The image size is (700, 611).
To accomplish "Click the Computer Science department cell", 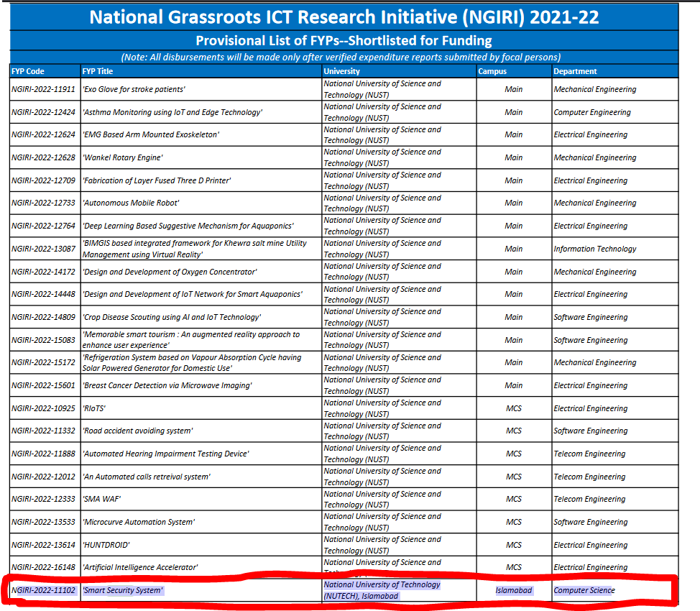I will click(584, 590).
